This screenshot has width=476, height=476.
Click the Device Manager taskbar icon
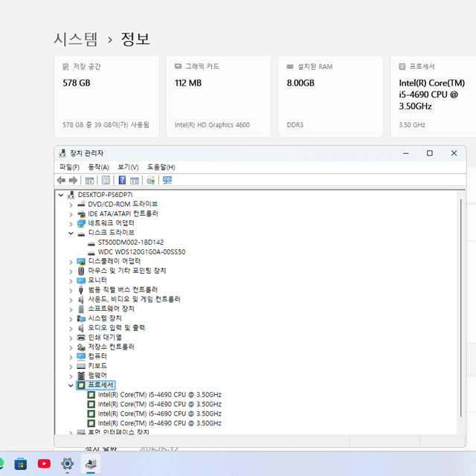tap(91, 464)
